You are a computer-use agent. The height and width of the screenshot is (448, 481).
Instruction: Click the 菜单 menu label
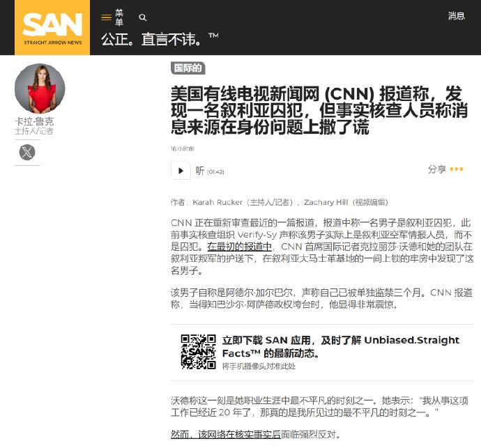click(x=119, y=17)
